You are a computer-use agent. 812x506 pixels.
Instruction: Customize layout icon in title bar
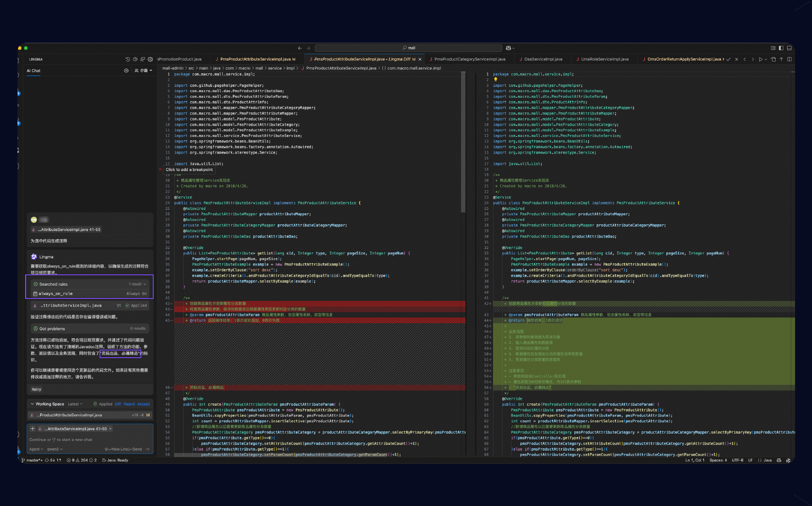pyautogui.click(x=773, y=48)
